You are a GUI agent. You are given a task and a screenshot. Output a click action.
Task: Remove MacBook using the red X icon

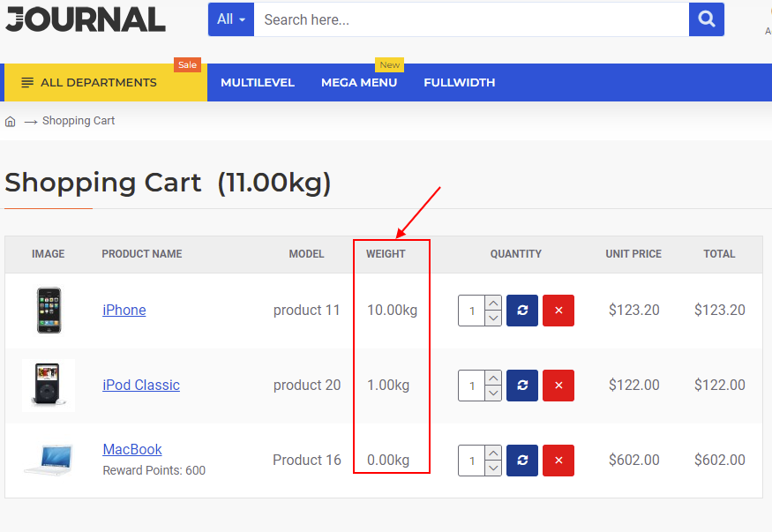pos(558,460)
